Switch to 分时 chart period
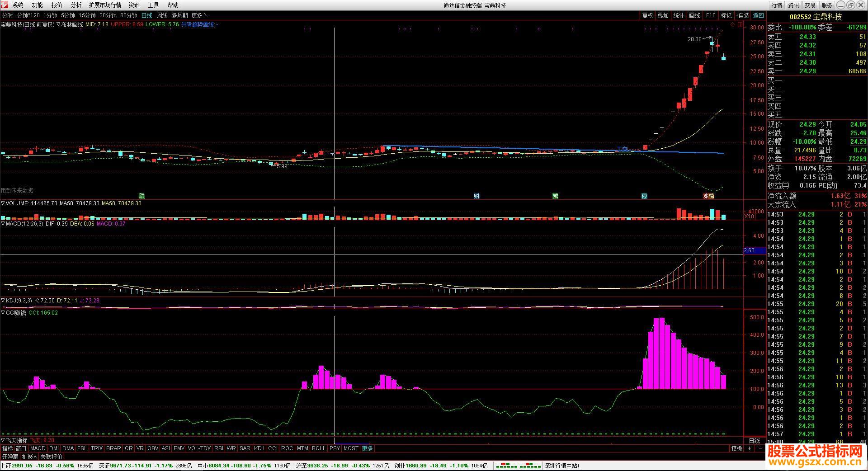This screenshot has width=868, height=471. pos(8,15)
